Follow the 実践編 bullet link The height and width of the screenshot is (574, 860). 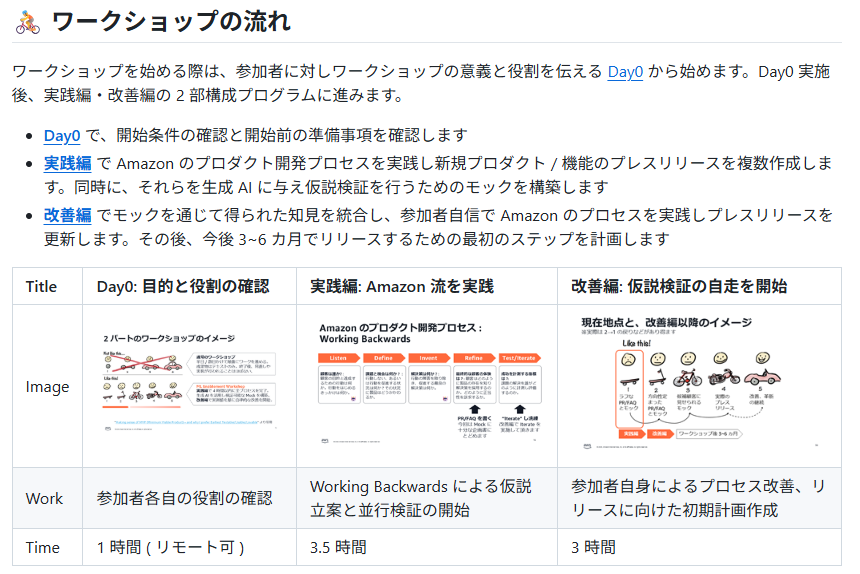click(68, 162)
